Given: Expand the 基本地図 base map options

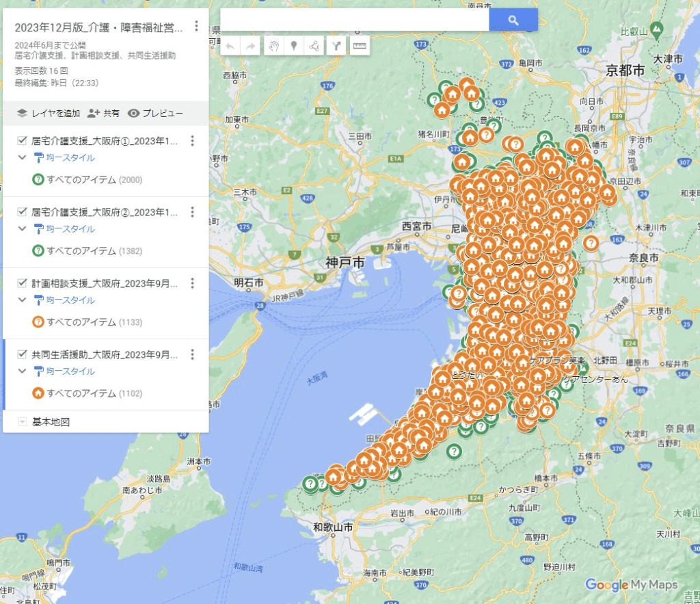Looking at the screenshot, I should click(x=21, y=421).
